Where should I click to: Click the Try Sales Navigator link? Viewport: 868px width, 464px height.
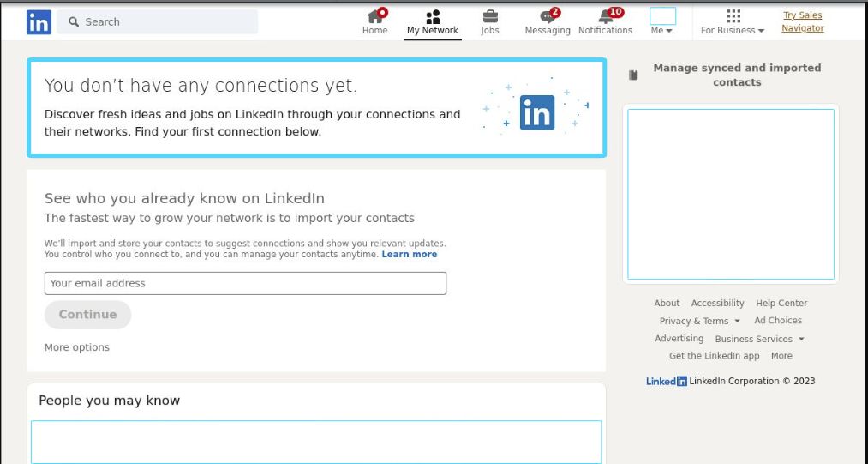pyautogui.click(x=803, y=21)
